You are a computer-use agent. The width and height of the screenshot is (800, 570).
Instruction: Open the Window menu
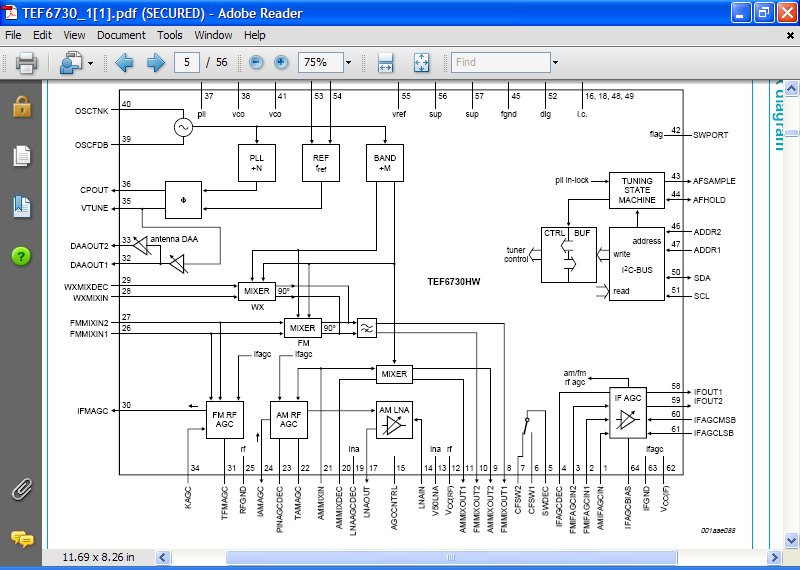point(213,35)
